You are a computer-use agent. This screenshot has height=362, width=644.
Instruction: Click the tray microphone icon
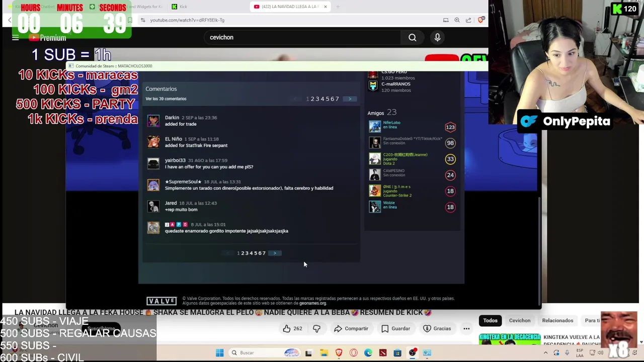[567, 352]
